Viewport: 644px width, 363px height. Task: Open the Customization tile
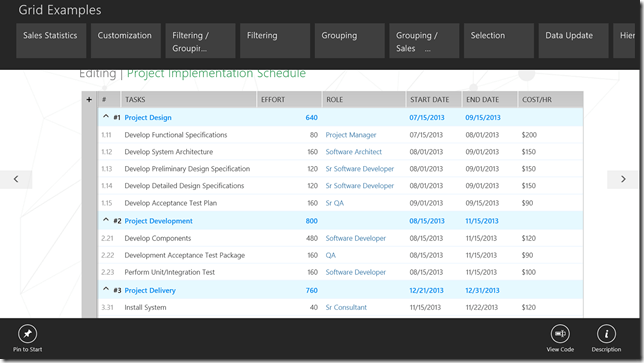[x=126, y=41]
